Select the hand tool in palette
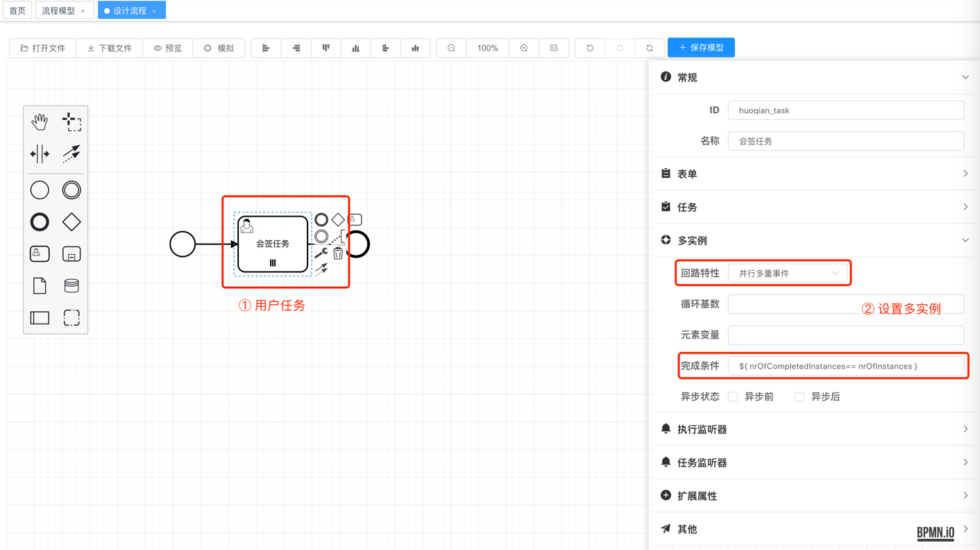The height and width of the screenshot is (550, 980). coord(40,122)
